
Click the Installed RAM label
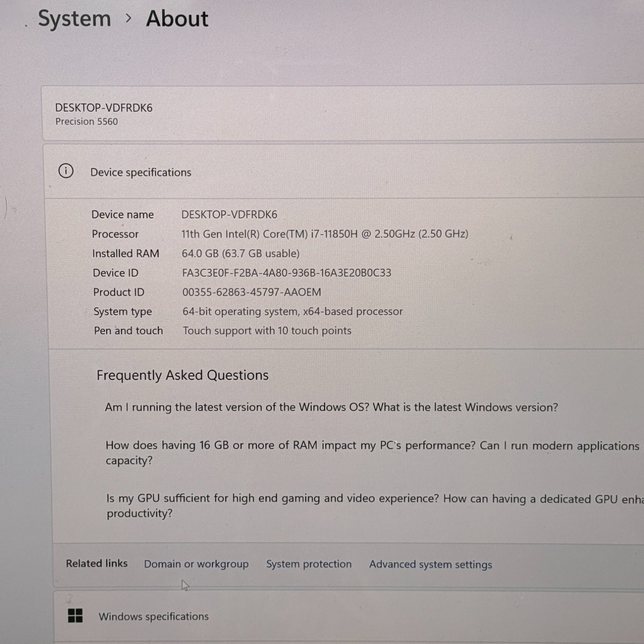coord(125,253)
